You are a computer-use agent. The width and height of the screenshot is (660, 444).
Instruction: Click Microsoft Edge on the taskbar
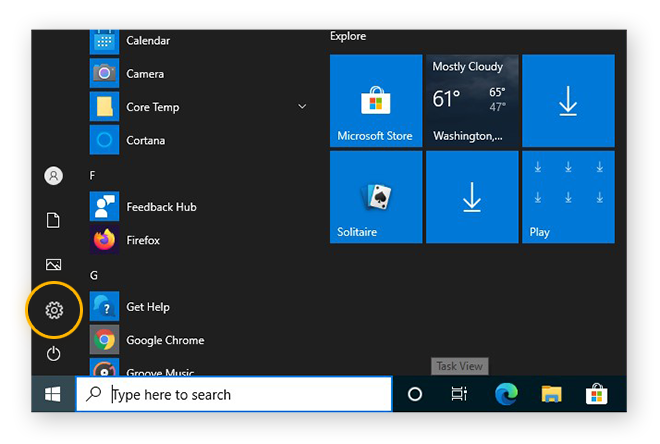(506, 394)
